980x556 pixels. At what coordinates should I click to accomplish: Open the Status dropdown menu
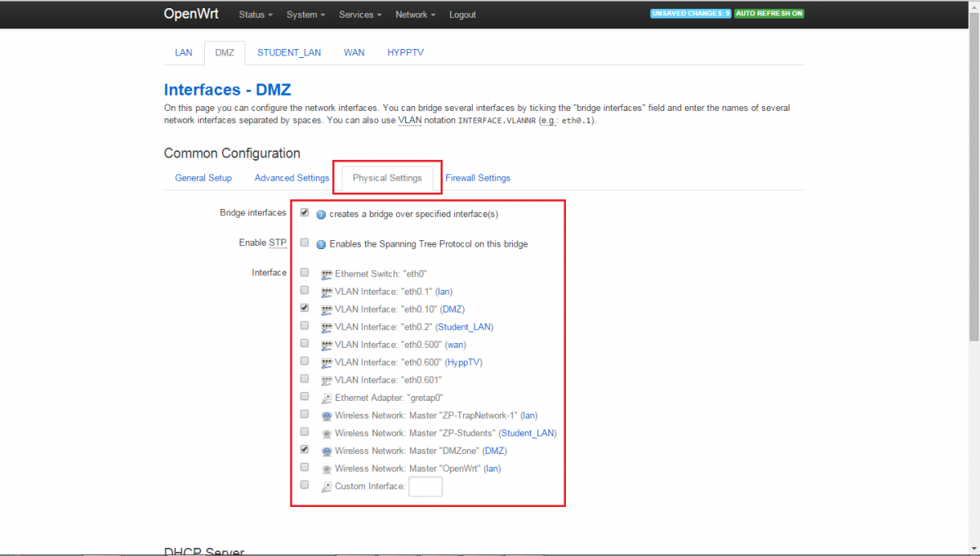point(256,15)
